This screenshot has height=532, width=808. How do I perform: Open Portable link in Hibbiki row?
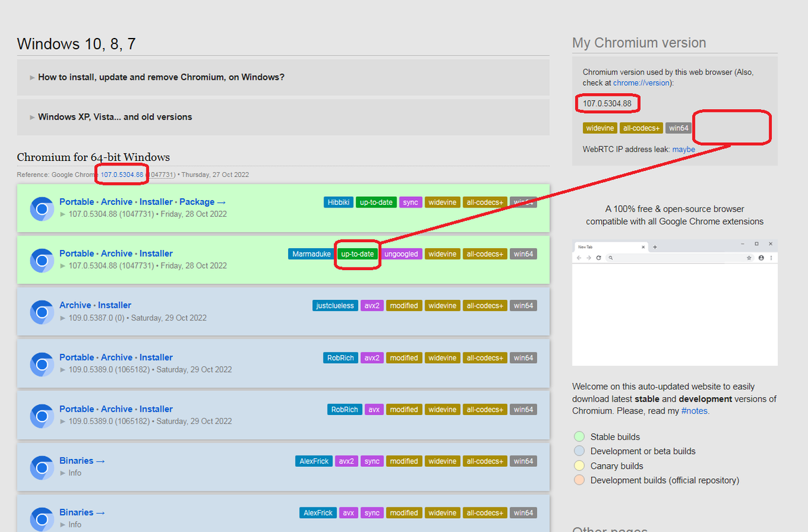click(77, 201)
